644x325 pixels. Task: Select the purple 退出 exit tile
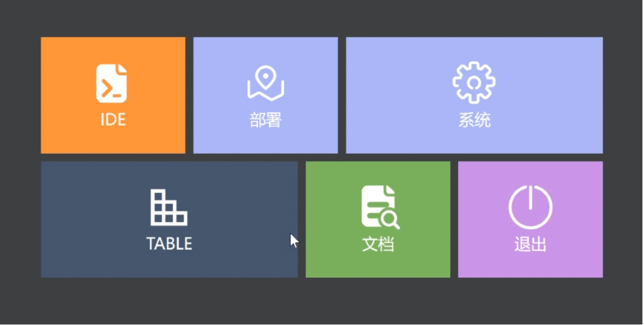click(530, 219)
